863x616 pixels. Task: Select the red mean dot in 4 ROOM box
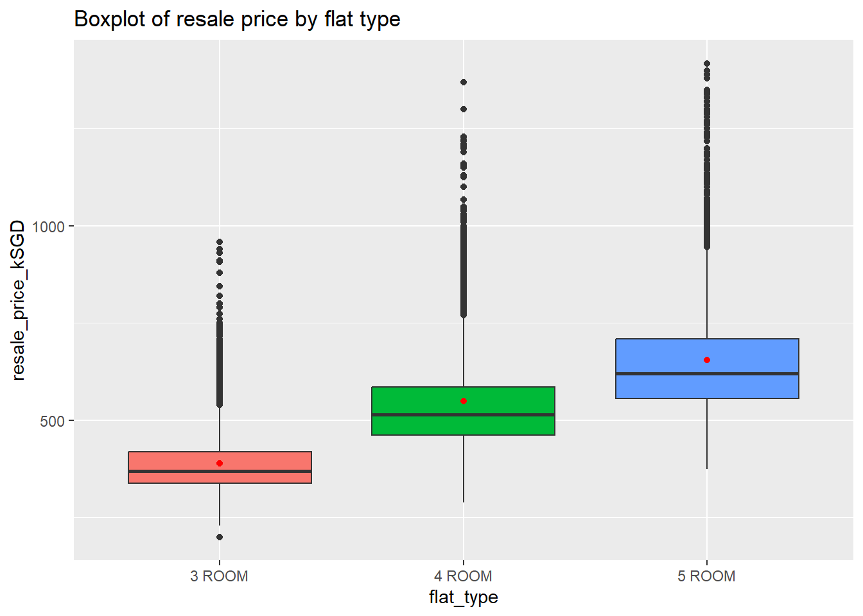464,401
